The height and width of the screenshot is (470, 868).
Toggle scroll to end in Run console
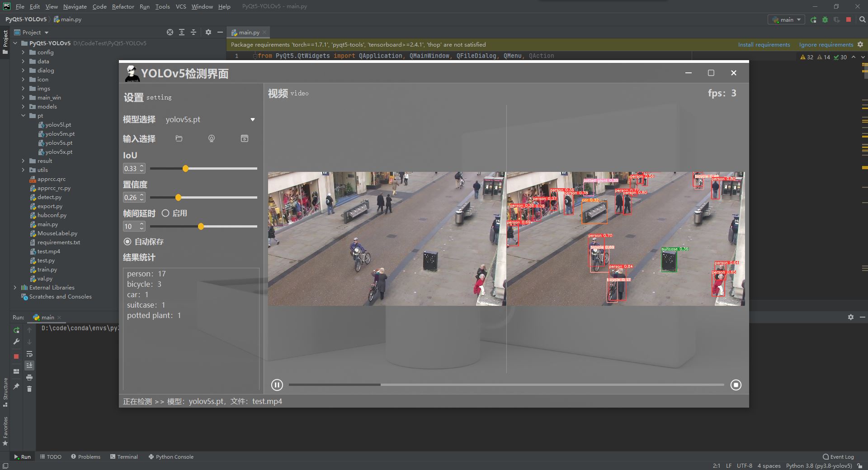(29, 366)
